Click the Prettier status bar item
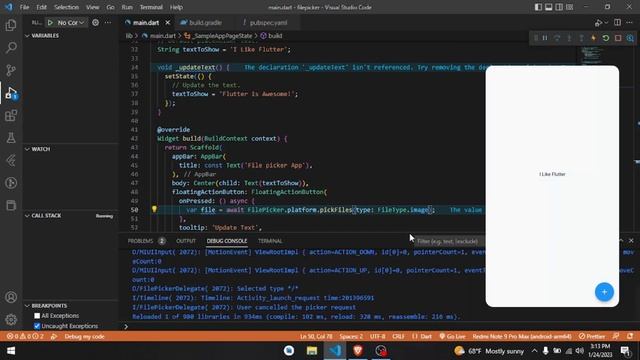The width and height of the screenshot is (640, 360). [592, 336]
